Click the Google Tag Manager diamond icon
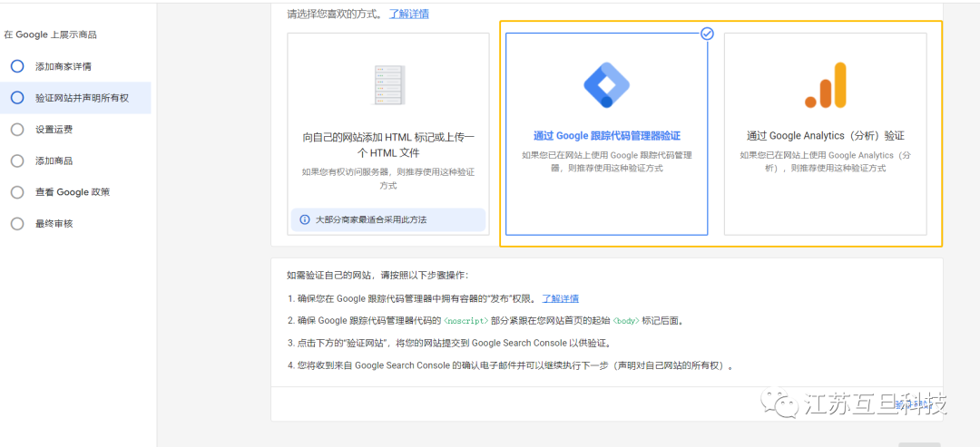The width and height of the screenshot is (980, 447). (606, 85)
